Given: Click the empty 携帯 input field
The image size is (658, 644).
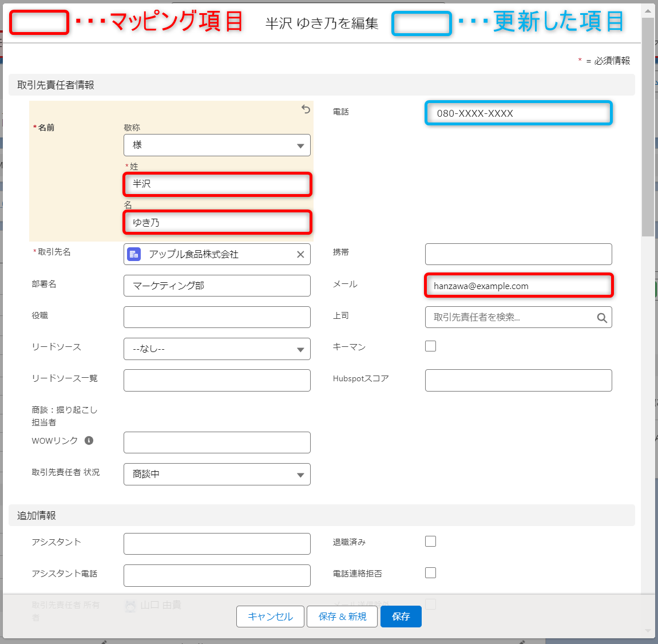Looking at the screenshot, I should [518, 254].
